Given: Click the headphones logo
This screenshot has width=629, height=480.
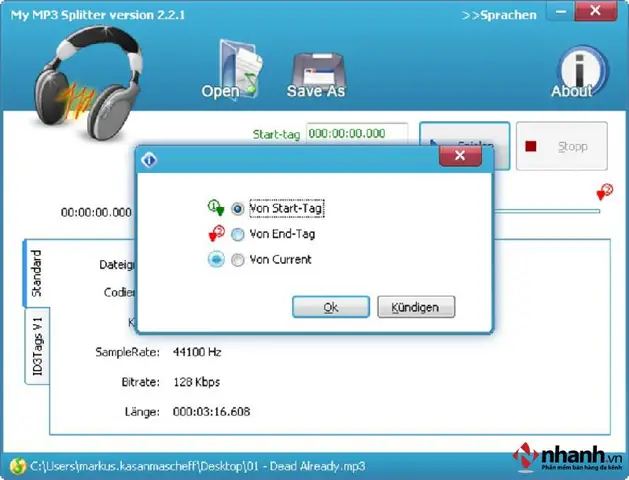Looking at the screenshot, I should pyautogui.click(x=87, y=82).
